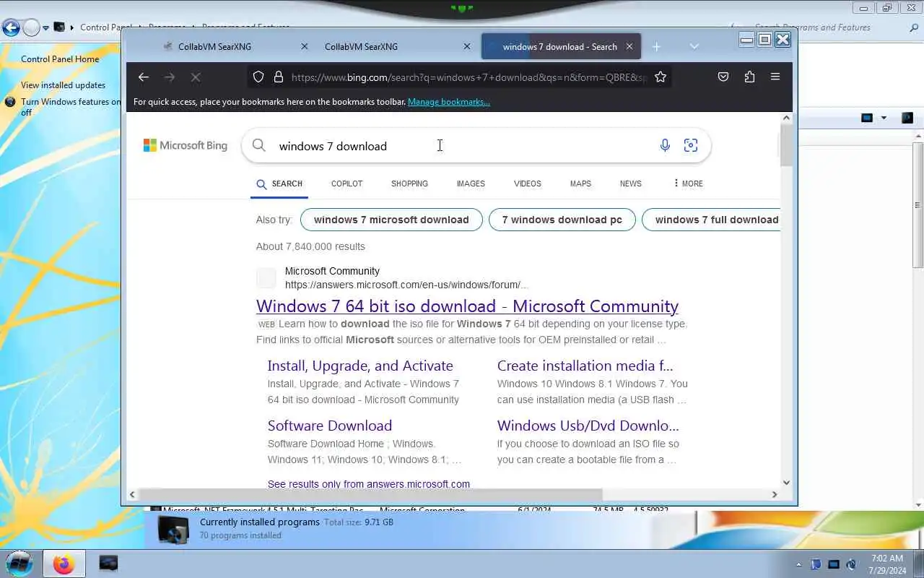
Task: Open Windows Usb/Dvd Download link
Action: coord(588,426)
